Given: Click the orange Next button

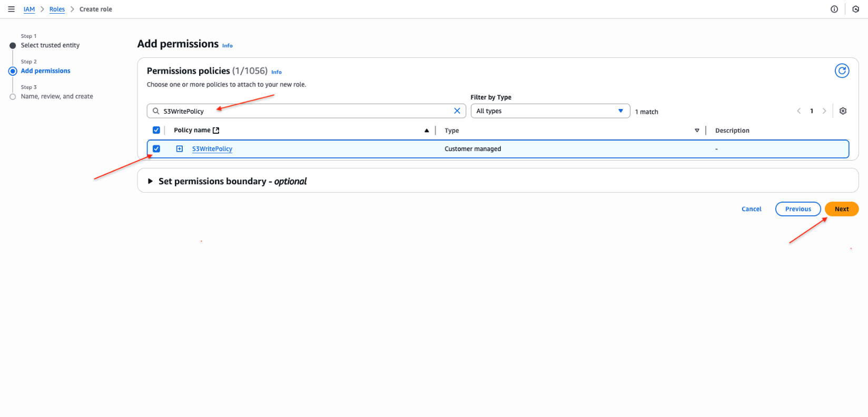Looking at the screenshot, I should (841, 209).
